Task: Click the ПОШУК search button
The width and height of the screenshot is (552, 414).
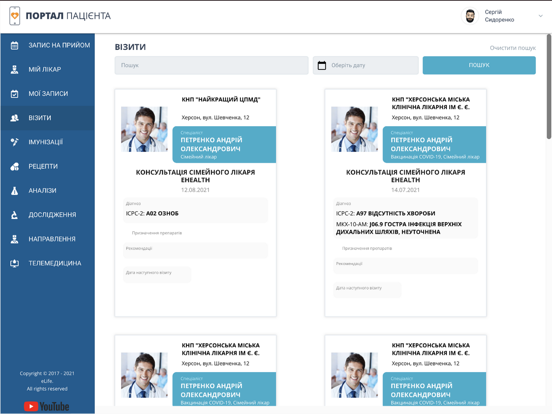Action: pos(479,65)
